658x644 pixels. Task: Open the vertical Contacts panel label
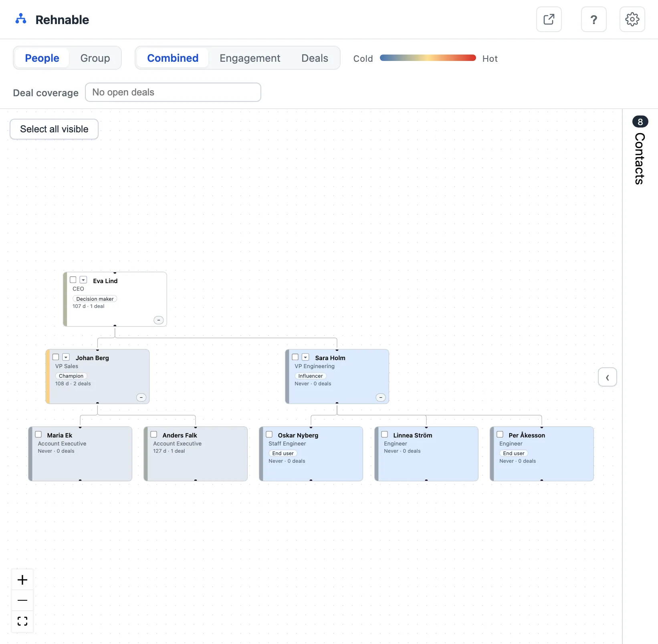pyautogui.click(x=640, y=158)
